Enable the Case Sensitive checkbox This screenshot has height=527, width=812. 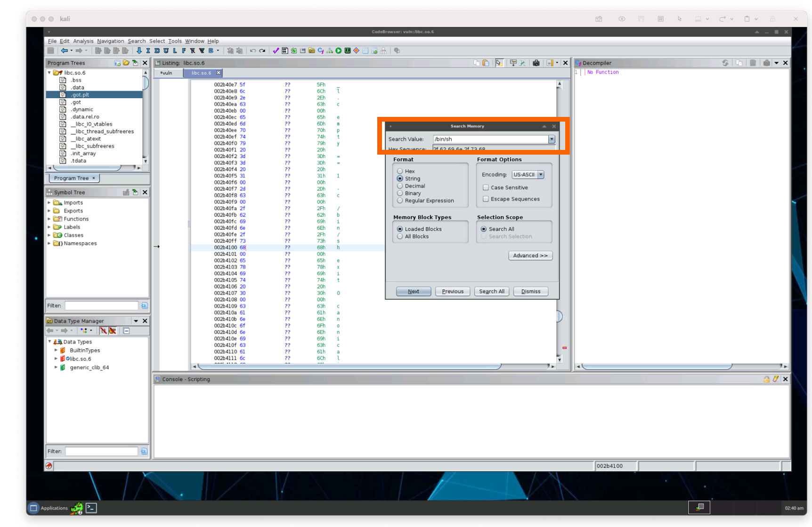point(486,188)
